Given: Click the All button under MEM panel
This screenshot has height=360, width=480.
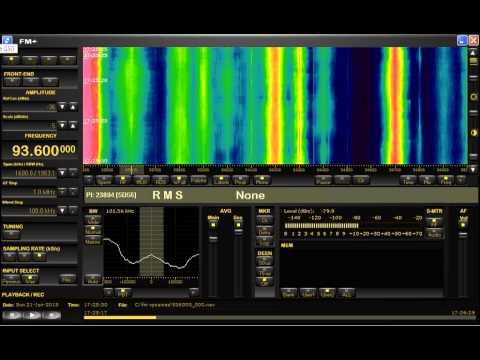Looking at the screenshot, I should click(x=346, y=293).
